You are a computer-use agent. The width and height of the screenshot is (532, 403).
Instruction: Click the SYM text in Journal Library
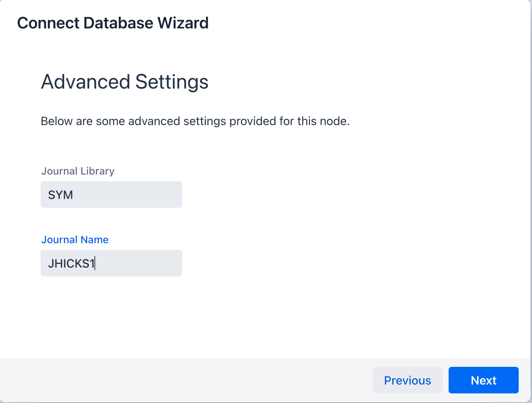[61, 195]
